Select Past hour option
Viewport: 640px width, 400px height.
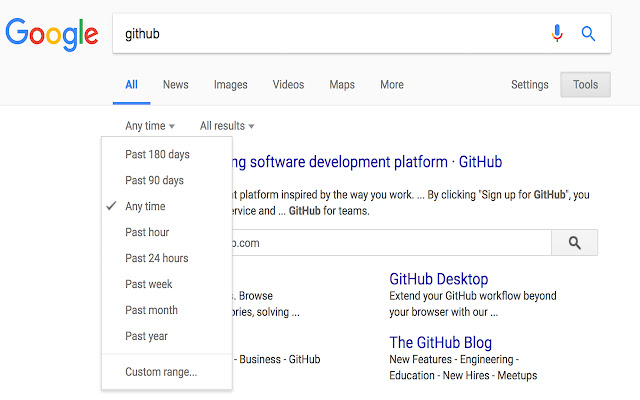click(x=167, y=232)
